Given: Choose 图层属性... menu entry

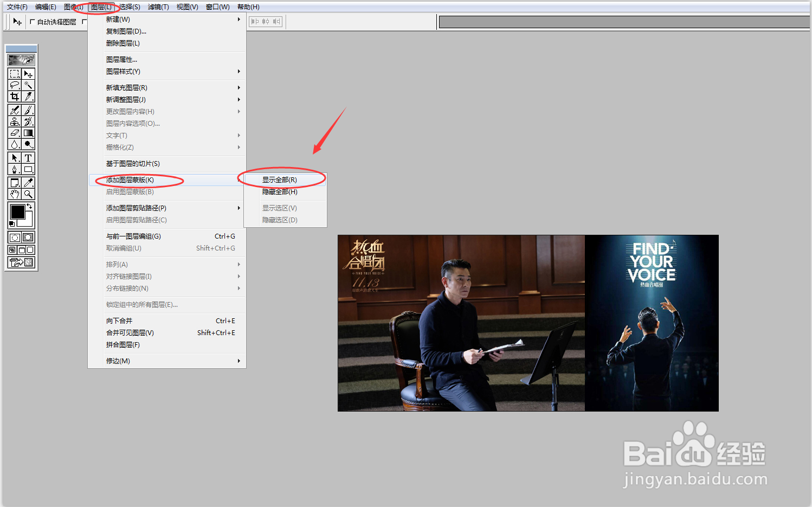Looking at the screenshot, I should [x=167, y=60].
